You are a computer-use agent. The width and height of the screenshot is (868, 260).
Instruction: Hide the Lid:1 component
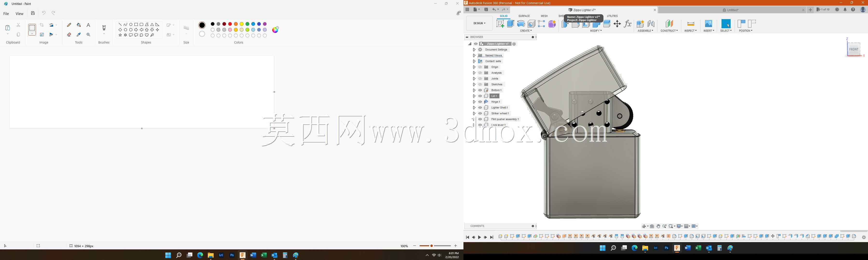pyautogui.click(x=480, y=96)
